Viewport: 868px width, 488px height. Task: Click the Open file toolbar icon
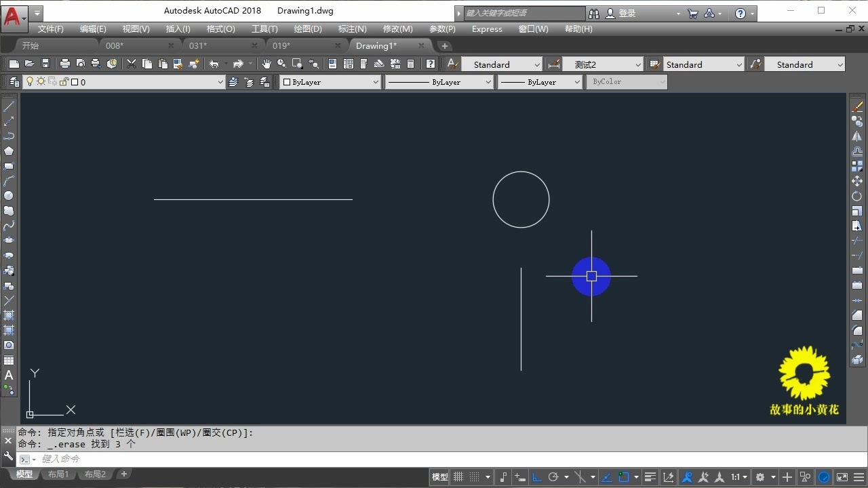coord(29,64)
